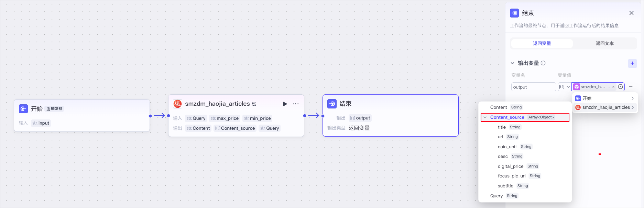
Task: Select Content_source Array<Object> variable
Action: coord(525,117)
